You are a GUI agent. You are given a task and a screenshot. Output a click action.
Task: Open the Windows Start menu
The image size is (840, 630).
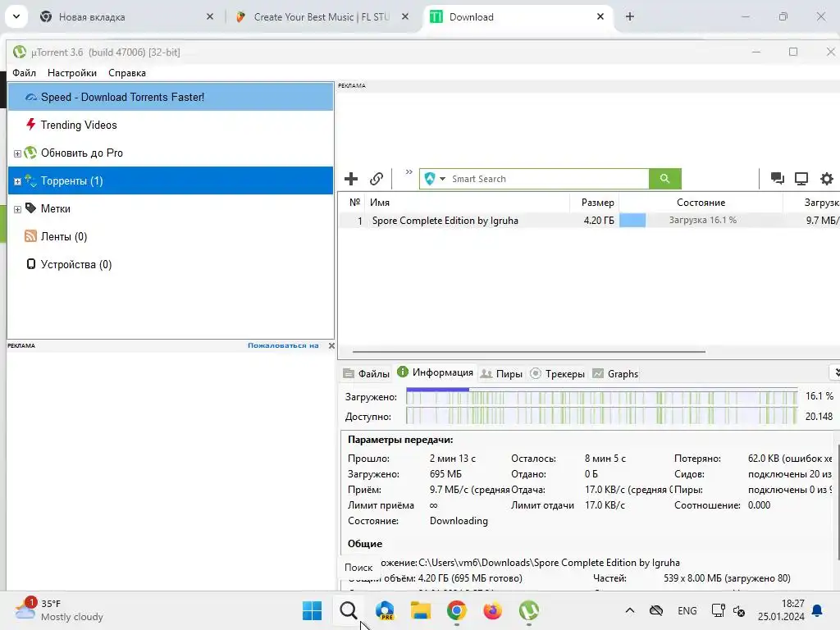312,610
